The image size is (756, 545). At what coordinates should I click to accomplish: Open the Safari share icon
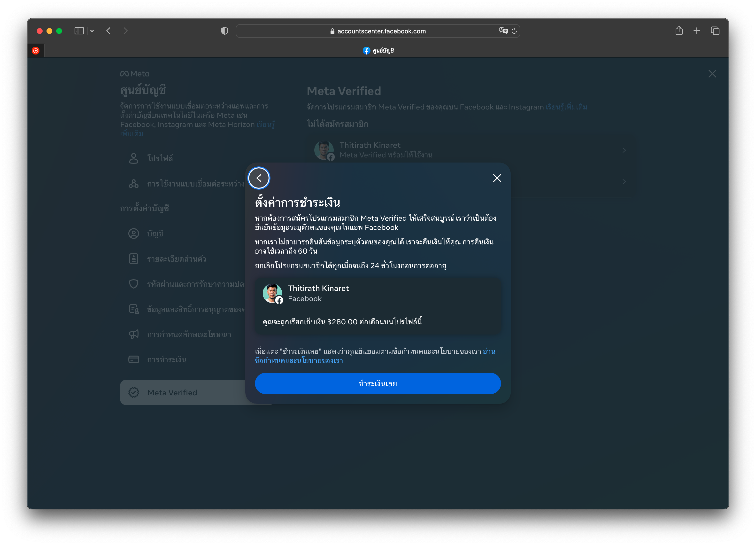(679, 31)
